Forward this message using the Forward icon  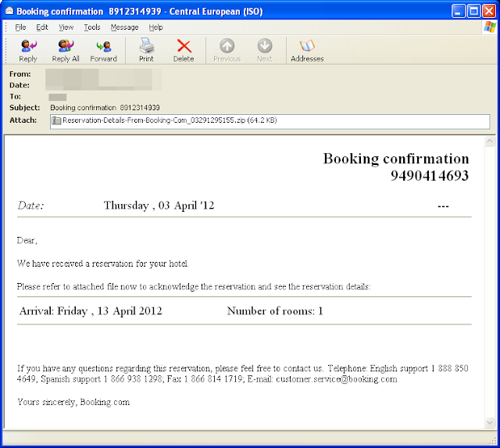[104, 47]
